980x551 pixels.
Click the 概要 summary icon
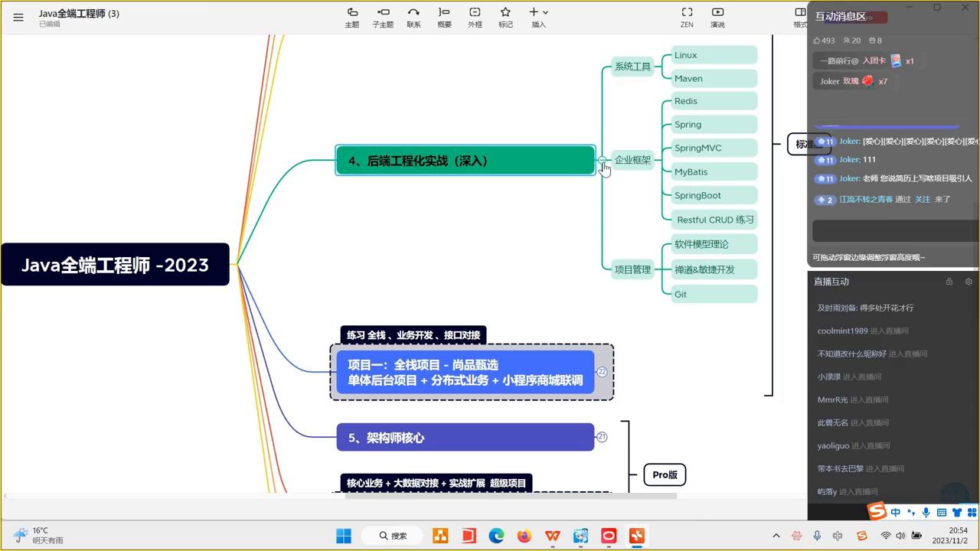point(444,16)
